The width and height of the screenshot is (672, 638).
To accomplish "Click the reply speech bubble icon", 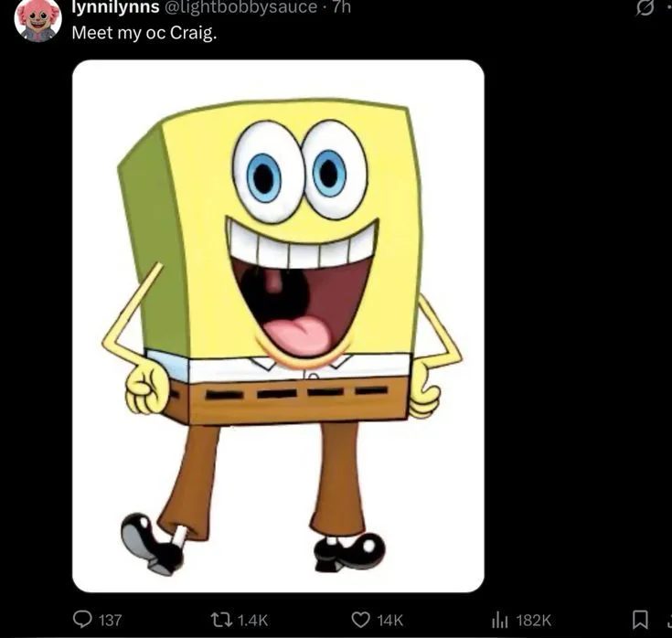I will 82,620.
